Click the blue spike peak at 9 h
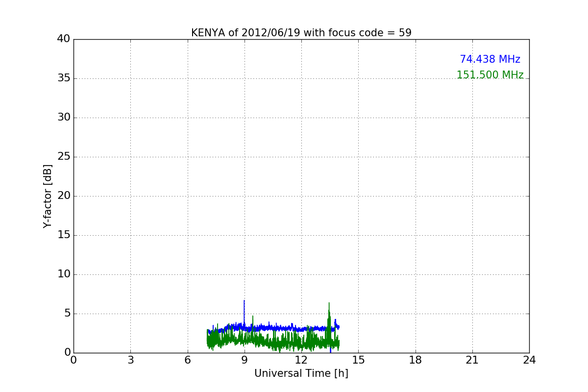Screen dimensions: 588x392 click(x=244, y=301)
